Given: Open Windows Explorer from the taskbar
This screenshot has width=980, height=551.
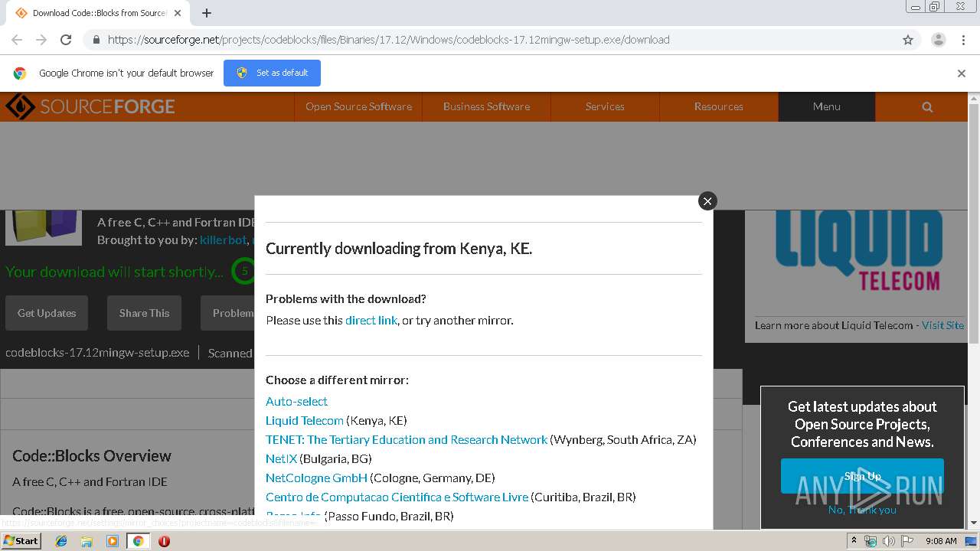Looking at the screenshot, I should [x=87, y=541].
